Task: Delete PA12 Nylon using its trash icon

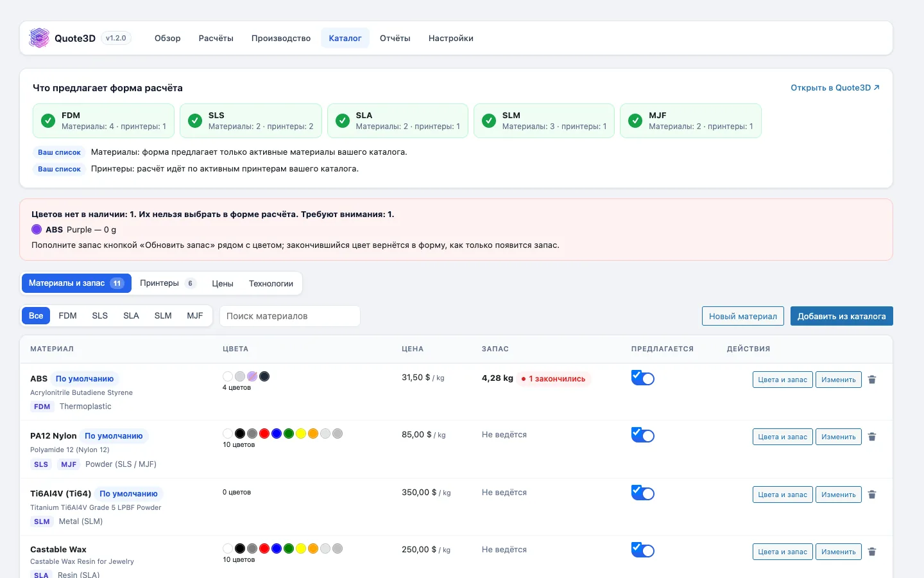Action: click(x=872, y=437)
